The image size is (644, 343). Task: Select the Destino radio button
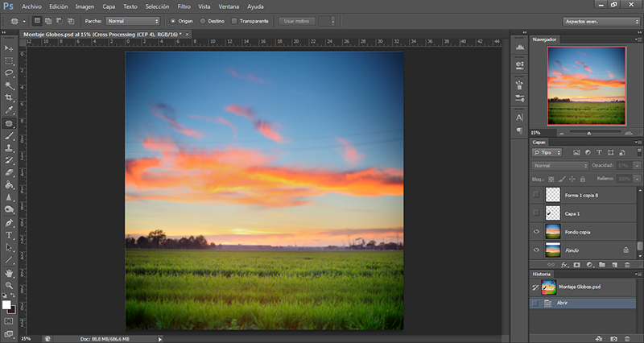pos(203,21)
